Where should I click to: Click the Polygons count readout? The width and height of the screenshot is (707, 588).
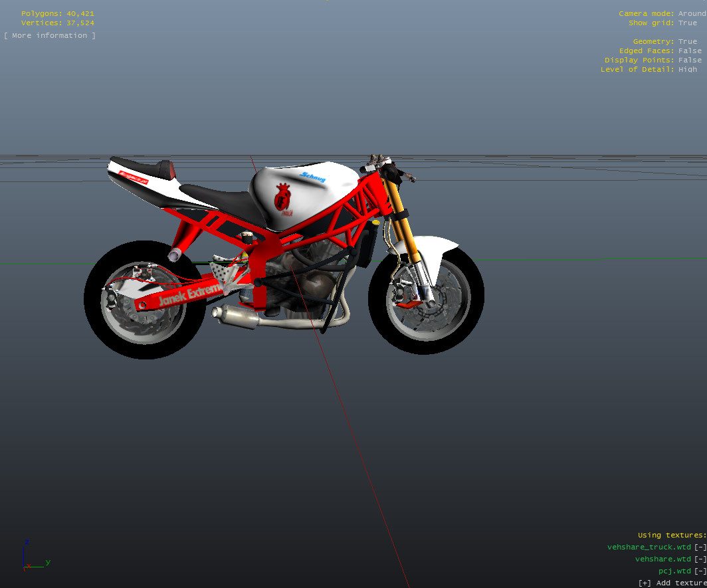click(58, 13)
